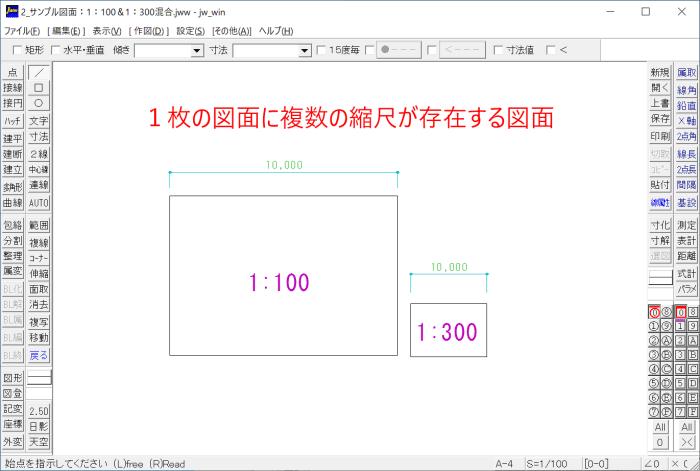This screenshot has width=700, height=471.
Task: Select the line drawing tool icon
Action: [39, 72]
